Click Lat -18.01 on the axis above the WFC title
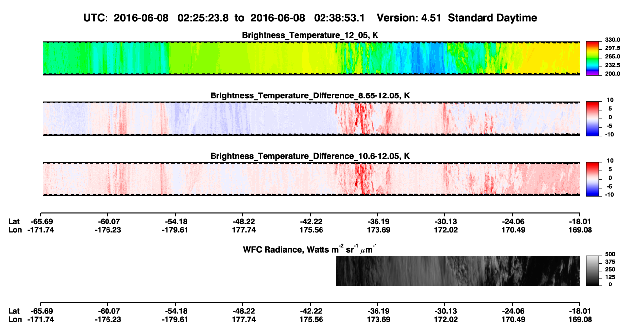This screenshot has width=644, height=330. point(580,221)
